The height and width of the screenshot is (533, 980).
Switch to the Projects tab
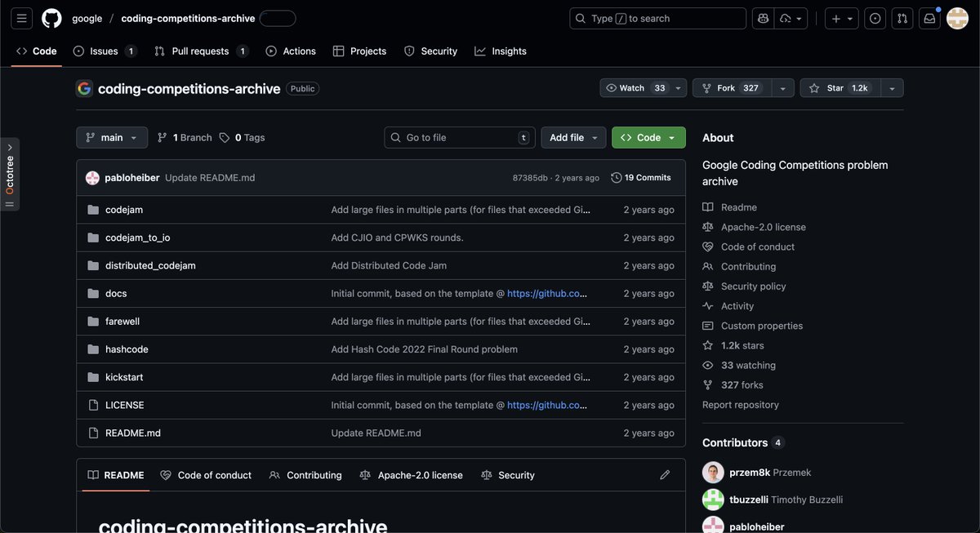click(359, 51)
